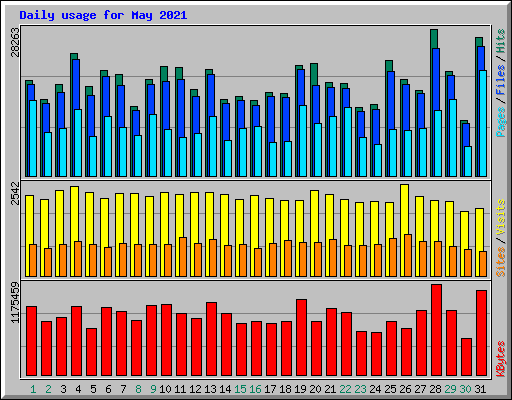Click the 1175459 KBytes axis value
This screenshot has height=400, width=512.
pyautogui.click(x=15, y=303)
